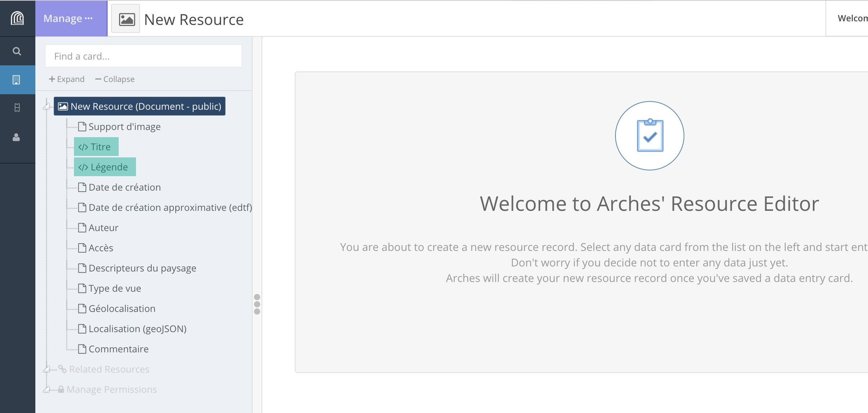868x413 pixels.
Task: Click the clipboard checkmark welcome icon
Action: tap(649, 136)
